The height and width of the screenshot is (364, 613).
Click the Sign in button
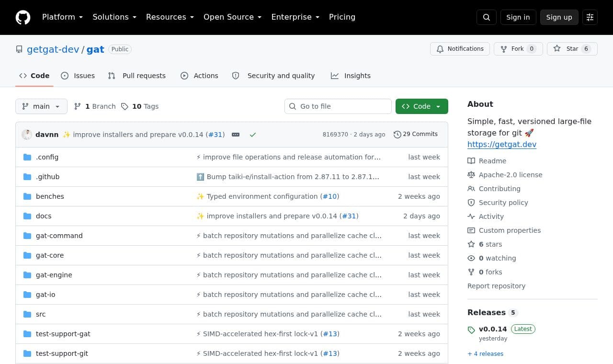(518, 17)
